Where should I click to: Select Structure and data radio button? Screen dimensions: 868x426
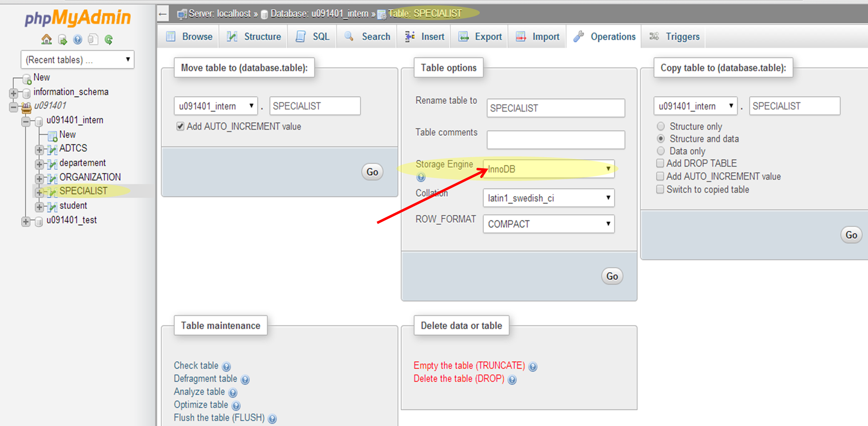click(x=661, y=138)
